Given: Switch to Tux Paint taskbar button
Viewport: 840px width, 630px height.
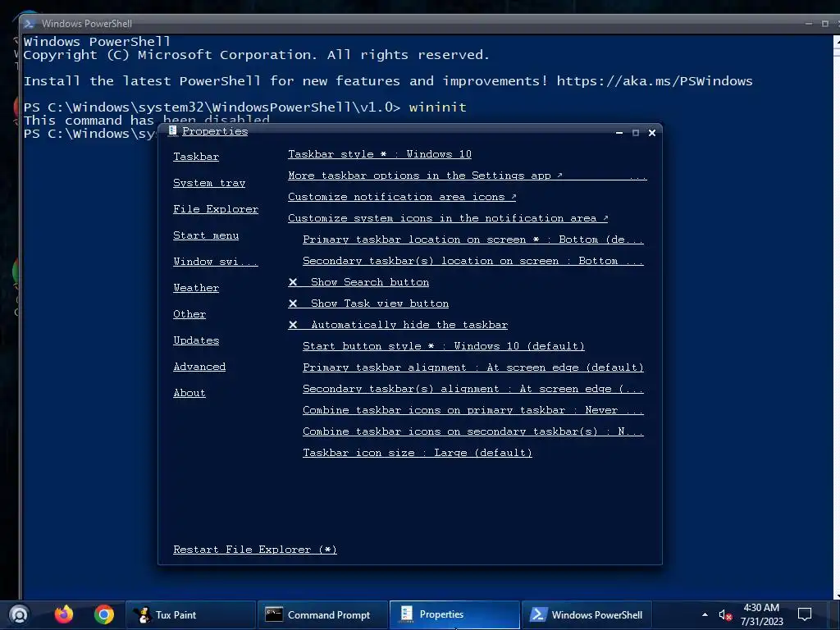Looking at the screenshot, I should click(190, 614).
